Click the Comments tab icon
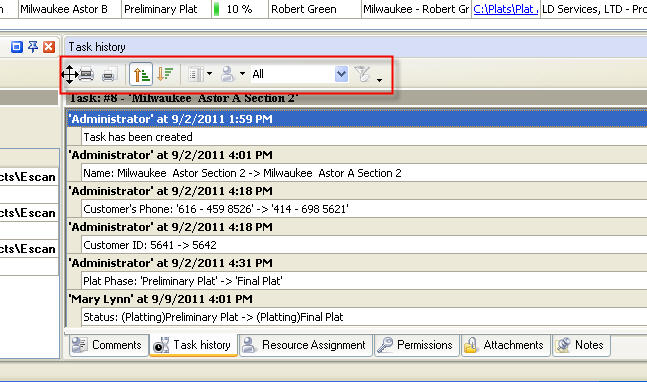This screenshot has height=382, width=647. click(79, 345)
